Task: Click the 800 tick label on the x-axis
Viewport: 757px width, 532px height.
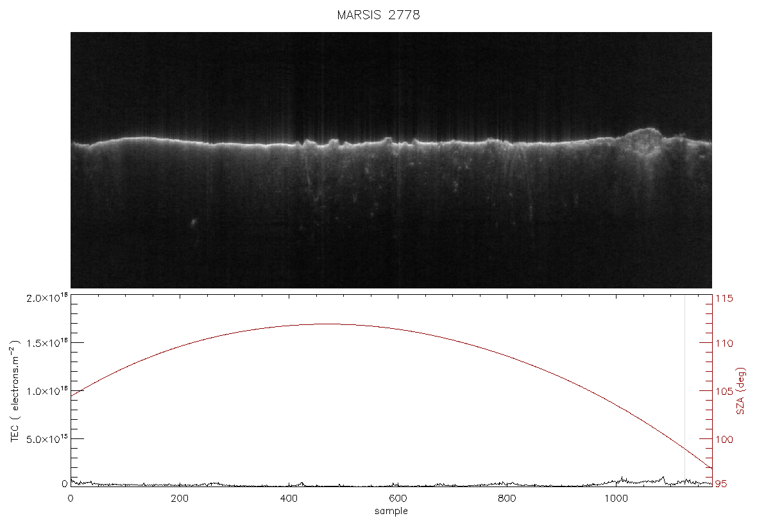Action: 507,499
